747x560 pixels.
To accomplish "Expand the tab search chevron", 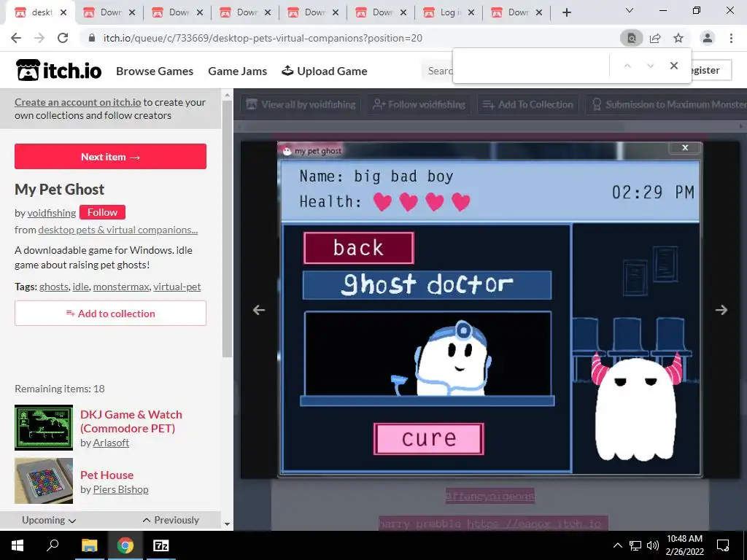I will click(x=630, y=10).
